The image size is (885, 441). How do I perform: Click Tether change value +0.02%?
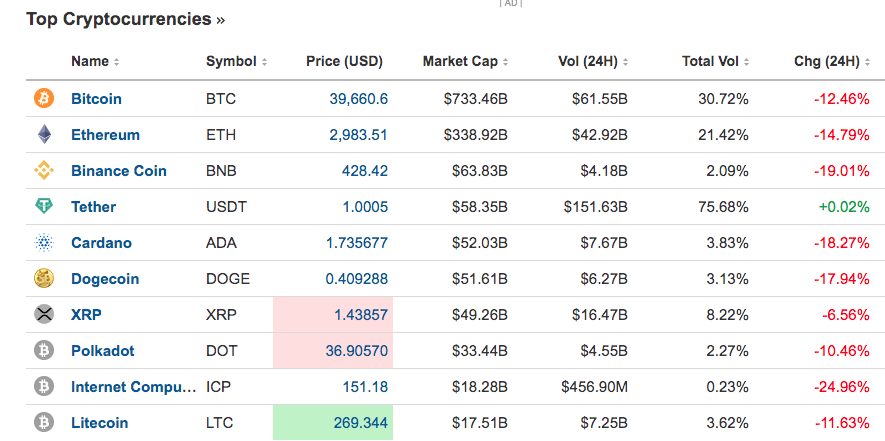844,207
